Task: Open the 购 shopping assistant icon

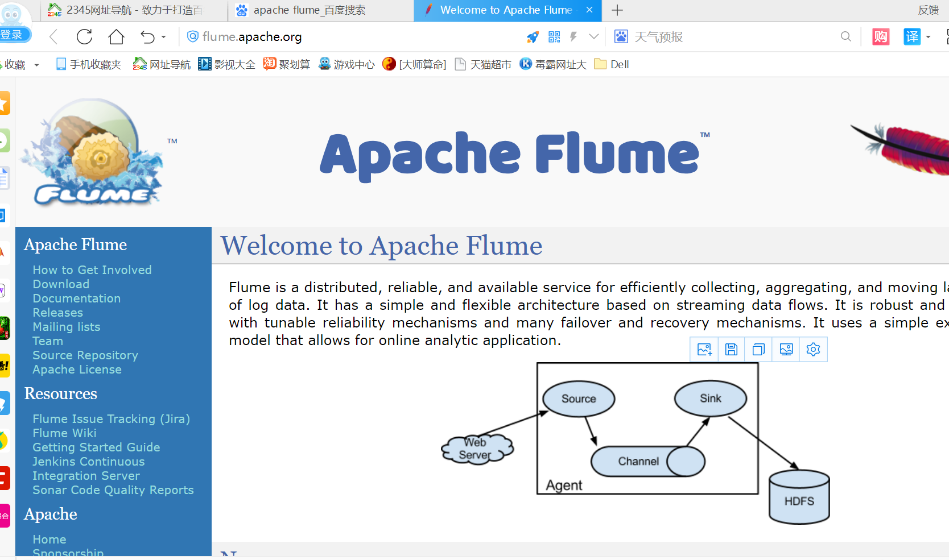Action: [x=880, y=36]
